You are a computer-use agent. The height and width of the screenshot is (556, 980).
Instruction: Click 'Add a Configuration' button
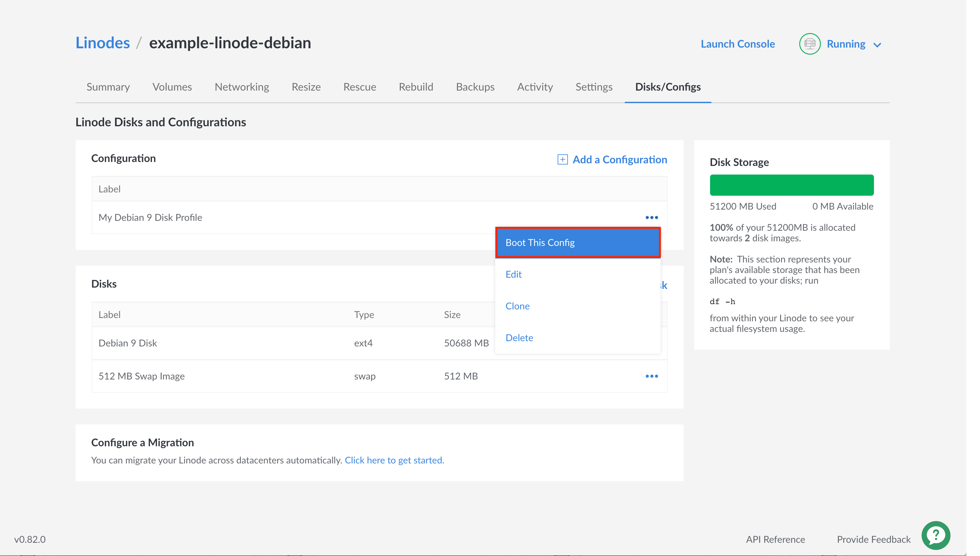[612, 160]
